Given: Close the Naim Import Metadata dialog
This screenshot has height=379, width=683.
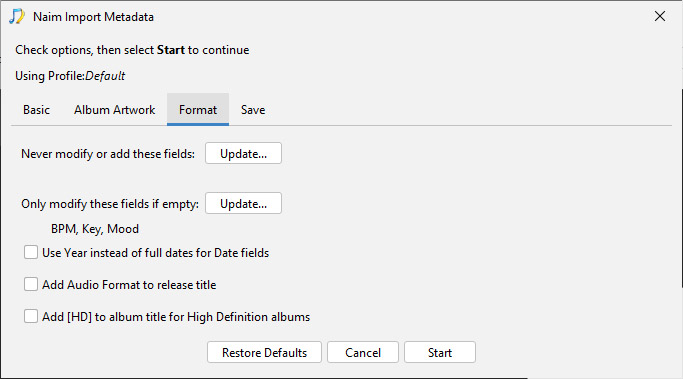Looking at the screenshot, I should click(x=659, y=17).
